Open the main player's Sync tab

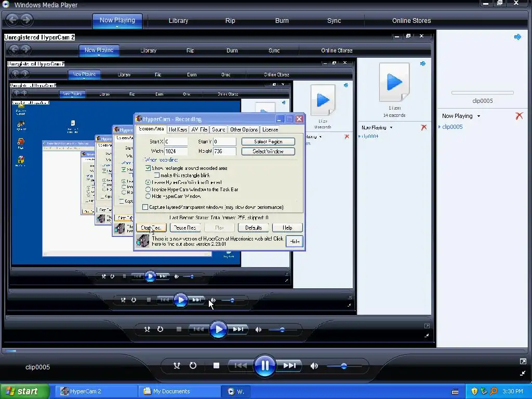point(334,21)
